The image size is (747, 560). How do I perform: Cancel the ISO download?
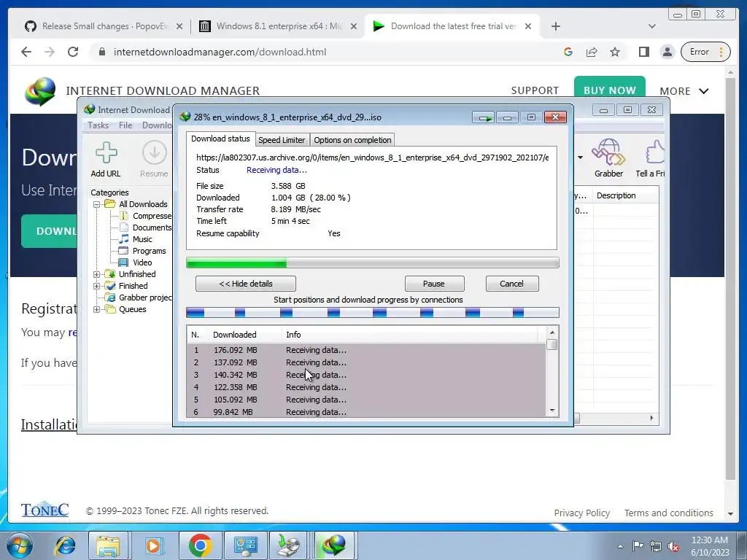tap(511, 284)
